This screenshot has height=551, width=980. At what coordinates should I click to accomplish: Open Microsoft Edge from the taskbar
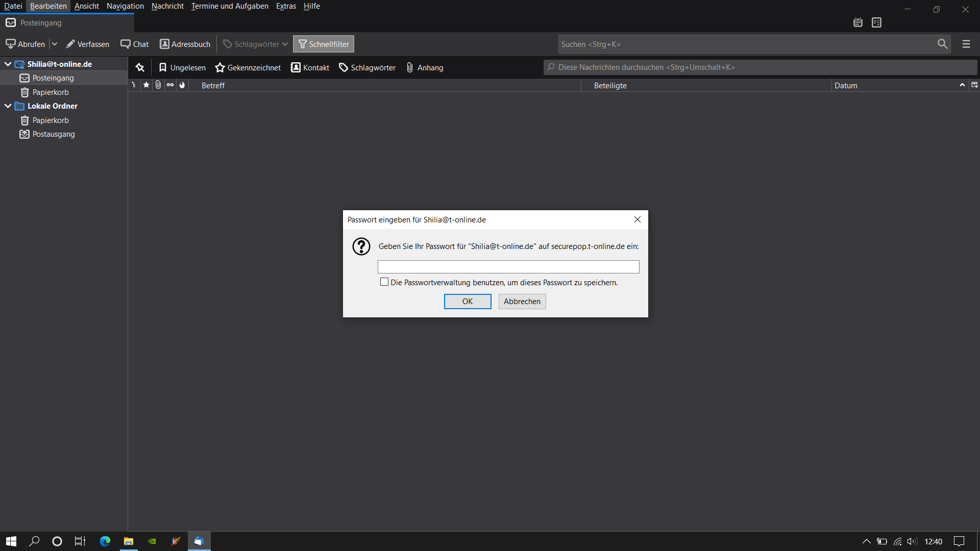click(x=105, y=541)
